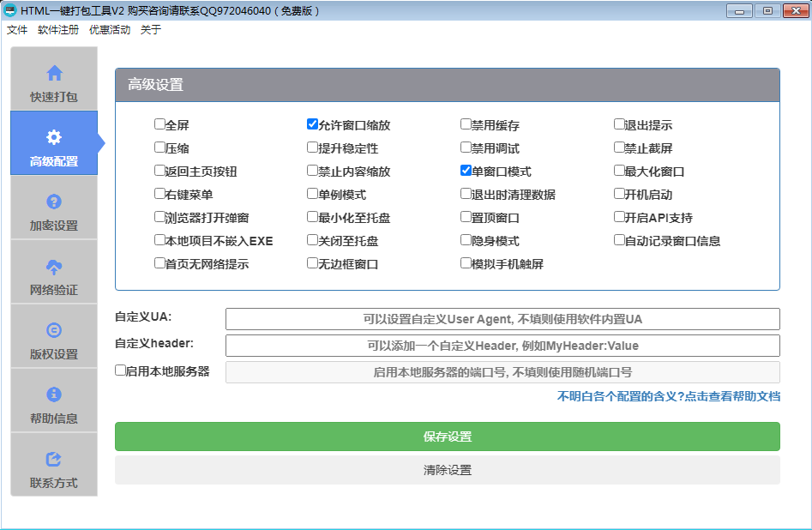Select the 高级配置 gear icon
Image resolution: width=812 pixels, height=530 pixels.
click(54, 137)
